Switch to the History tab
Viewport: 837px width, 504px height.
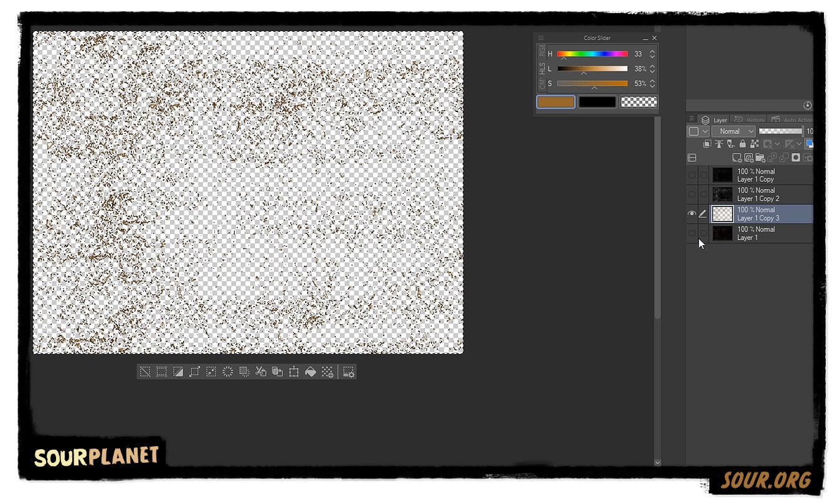[750, 119]
